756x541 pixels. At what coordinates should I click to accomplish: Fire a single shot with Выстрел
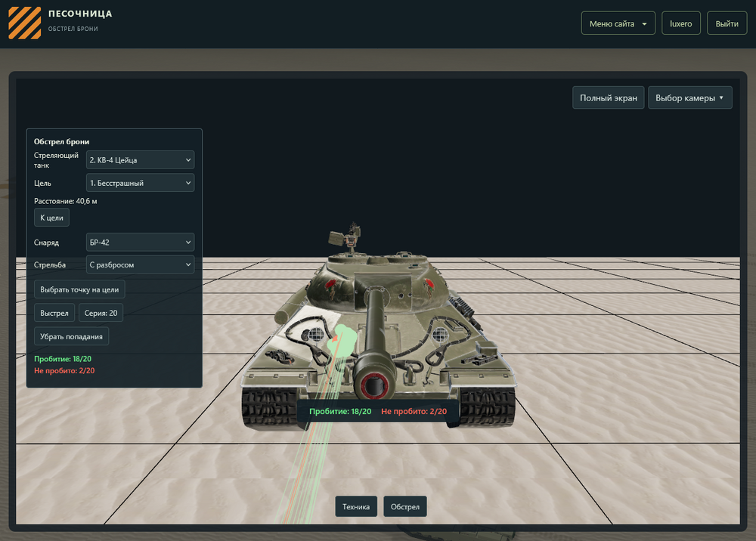[54, 313]
